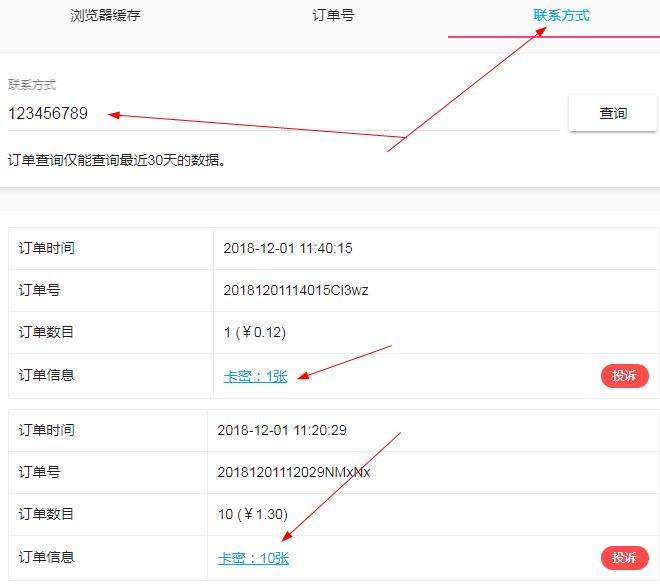Click the note 订单查询仅能查询最近30天的数据。
The height and width of the screenshot is (588, 660).
pyautogui.click(x=117, y=160)
